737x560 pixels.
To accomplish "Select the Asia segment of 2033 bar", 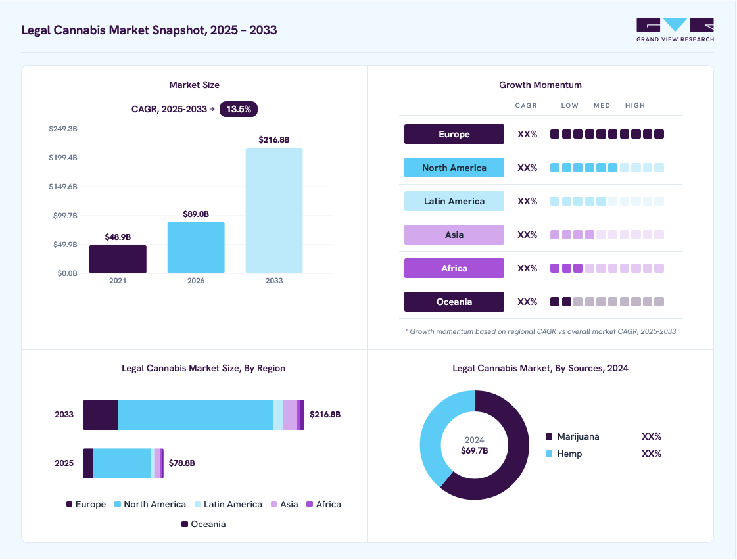I will pyautogui.click(x=290, y=415).
